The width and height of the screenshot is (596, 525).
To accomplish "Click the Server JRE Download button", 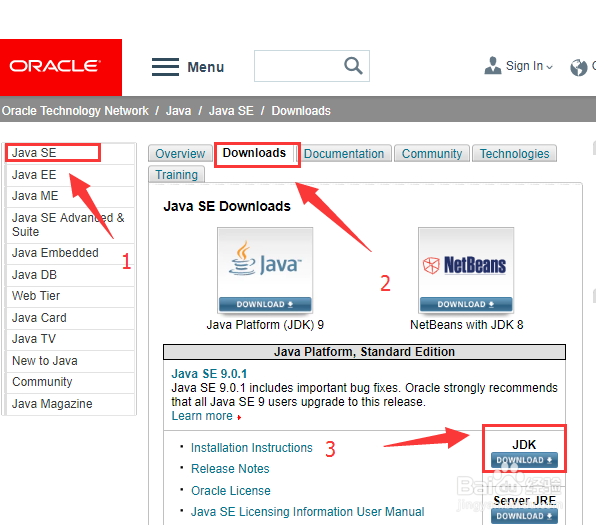I will click(x=524, y=516).
